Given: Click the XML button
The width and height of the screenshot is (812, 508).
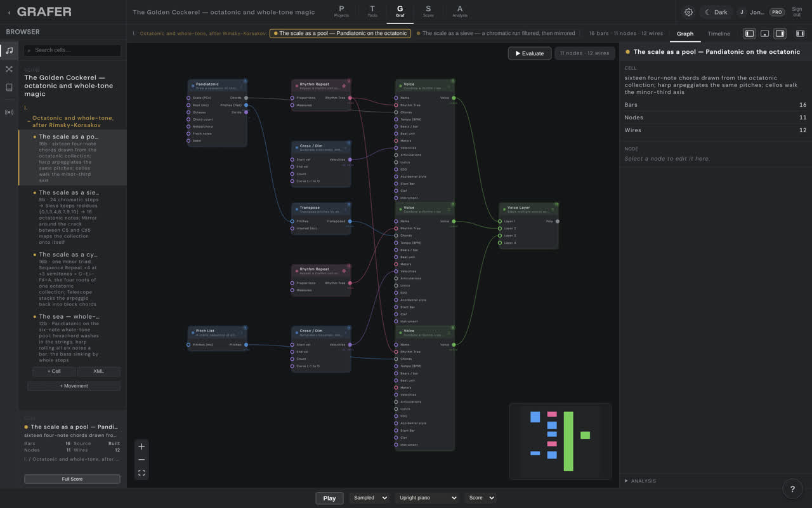Looking at the screenshot, I should (98, 371).
